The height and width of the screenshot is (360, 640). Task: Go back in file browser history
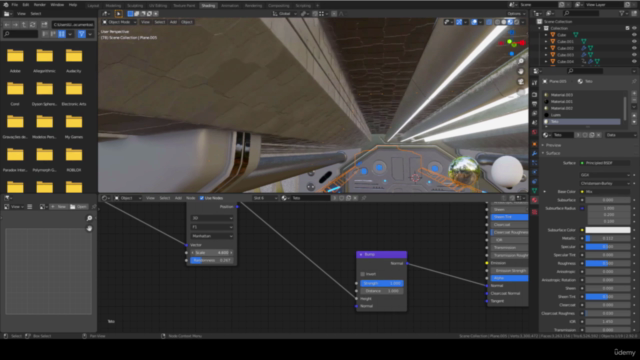pos(7,24)
